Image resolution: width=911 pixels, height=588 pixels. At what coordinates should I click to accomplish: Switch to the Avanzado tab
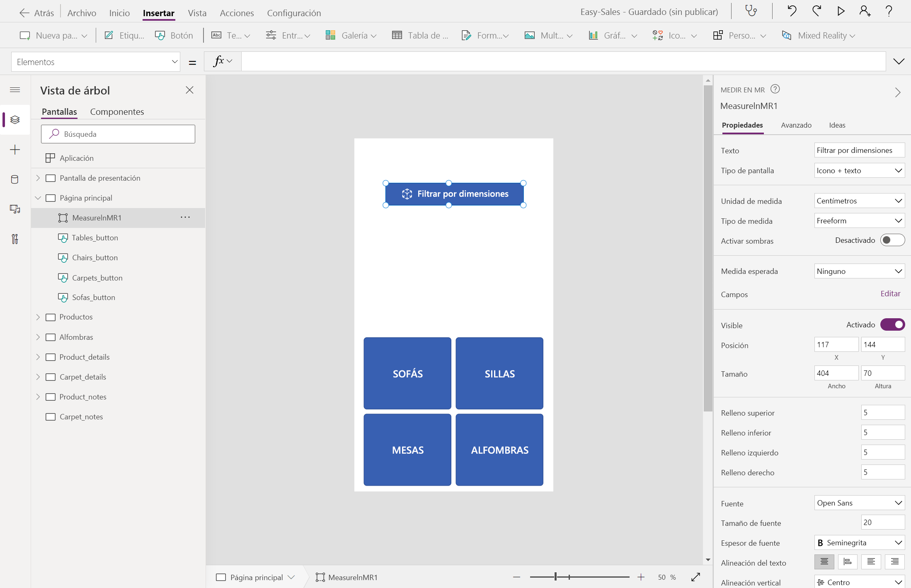pyautogui.click(x=796, y=125)
